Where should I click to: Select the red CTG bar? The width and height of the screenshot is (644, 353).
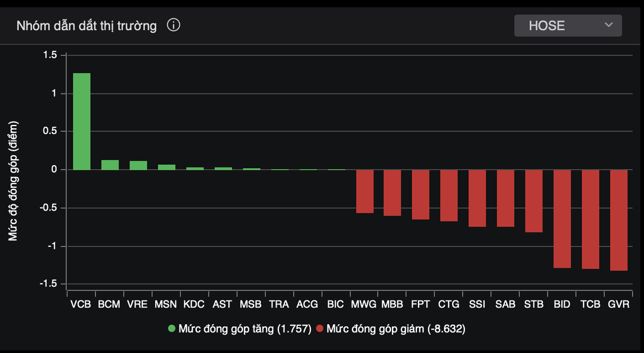click(x=449, y=195)
